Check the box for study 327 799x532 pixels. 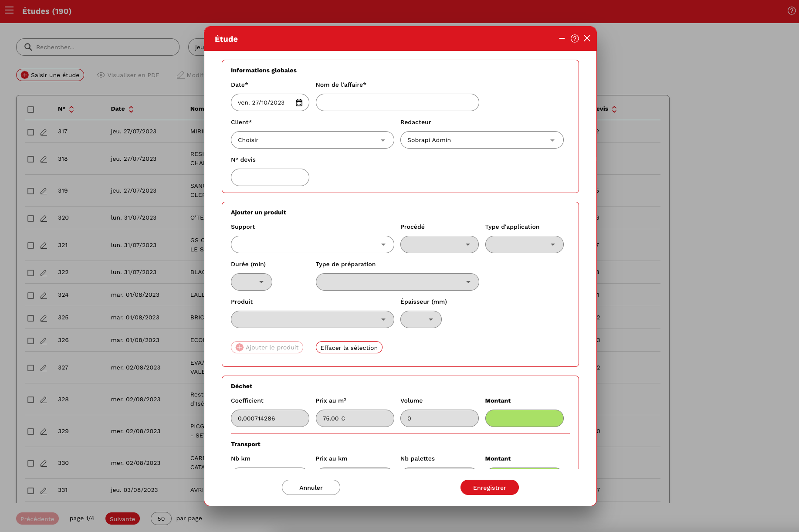point(30,368)
